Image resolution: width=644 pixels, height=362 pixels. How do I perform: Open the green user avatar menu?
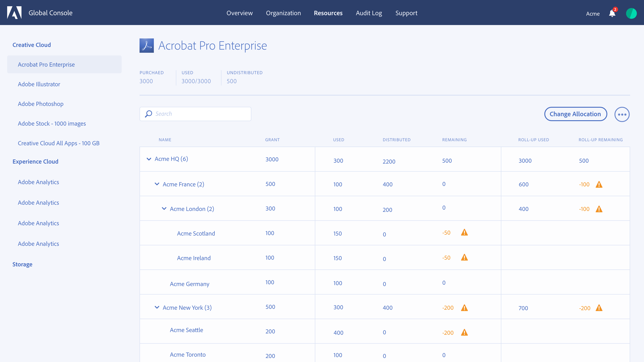(631, 13)
